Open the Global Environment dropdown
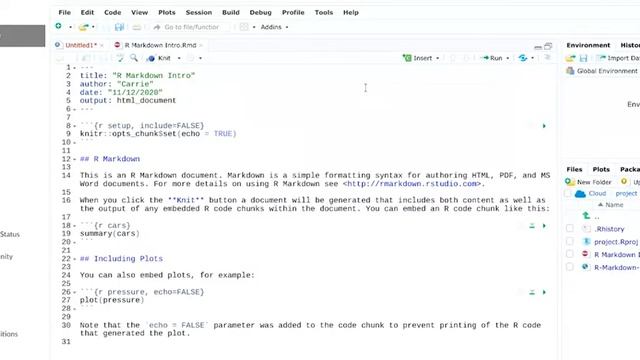 click(x=602, y=71)
